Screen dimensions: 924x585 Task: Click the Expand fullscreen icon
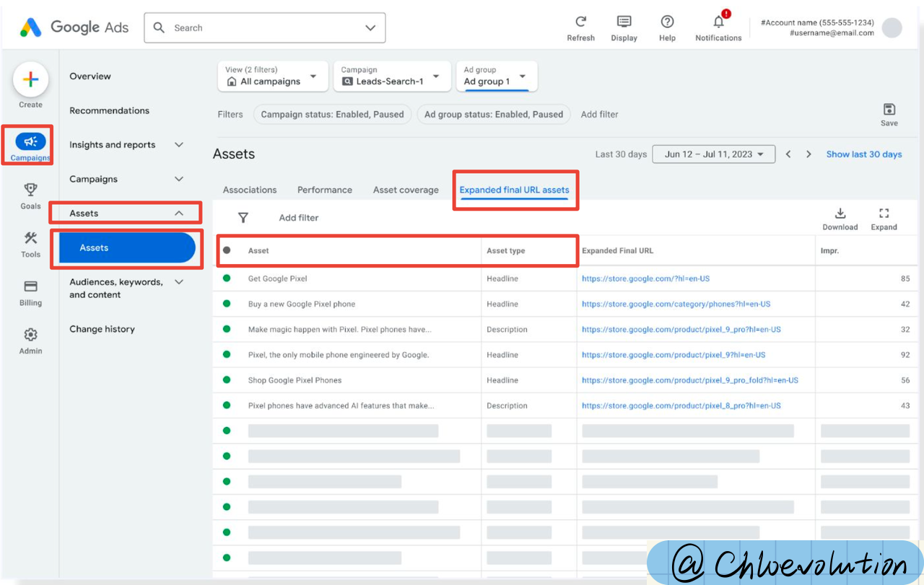[884, 214]
